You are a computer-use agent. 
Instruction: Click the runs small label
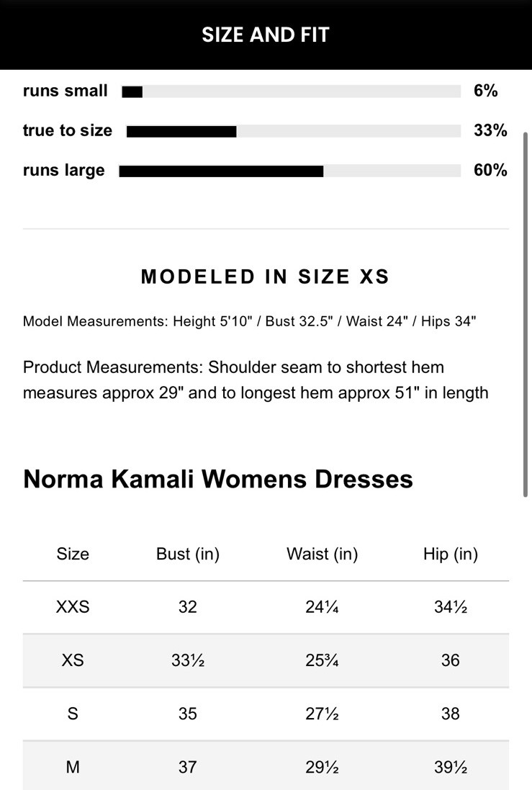[66, 91]
